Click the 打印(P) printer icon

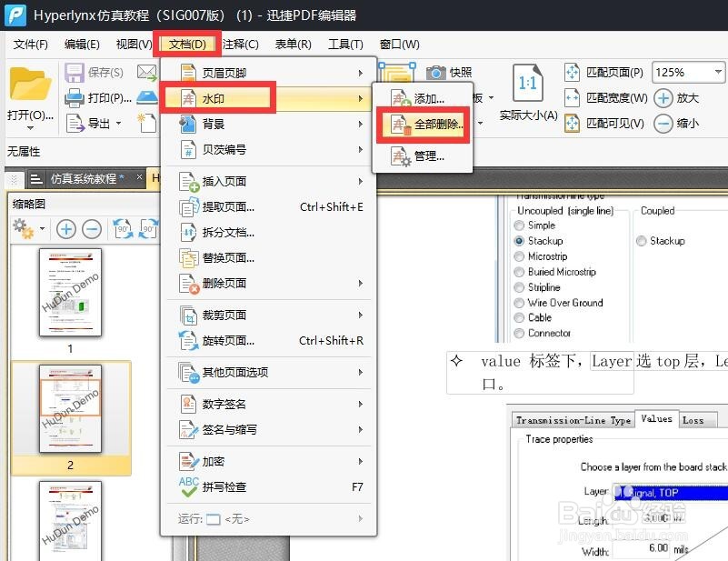click(74, 98)
